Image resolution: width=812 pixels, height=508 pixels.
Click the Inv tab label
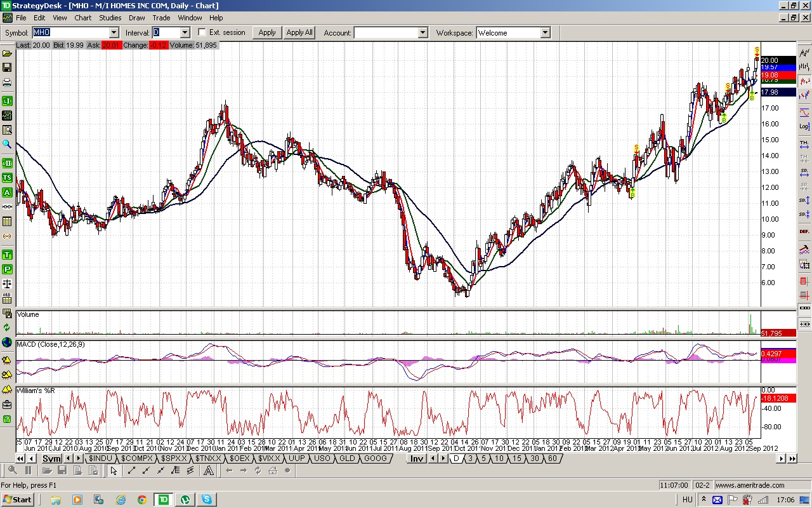[417, 458]
